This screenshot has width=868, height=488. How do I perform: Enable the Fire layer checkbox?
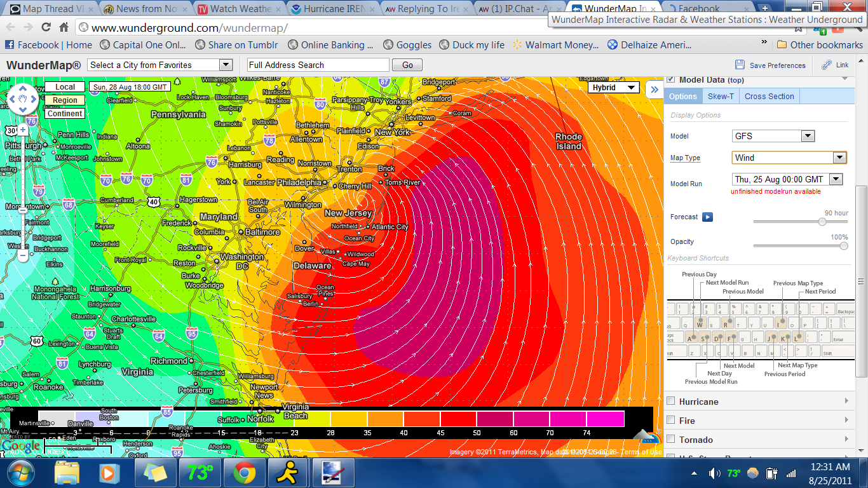click(671, 420)
